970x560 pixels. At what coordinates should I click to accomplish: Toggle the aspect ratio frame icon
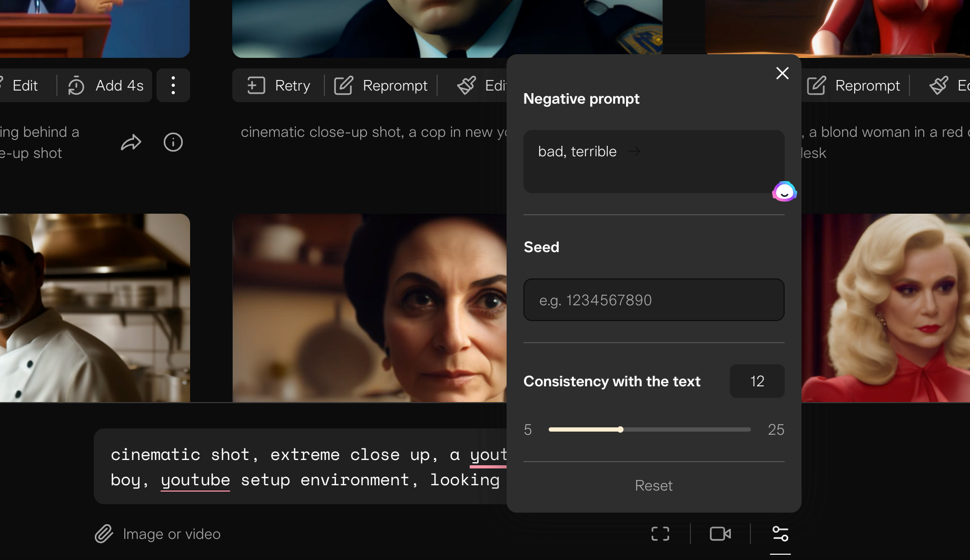tap(660, 534)
